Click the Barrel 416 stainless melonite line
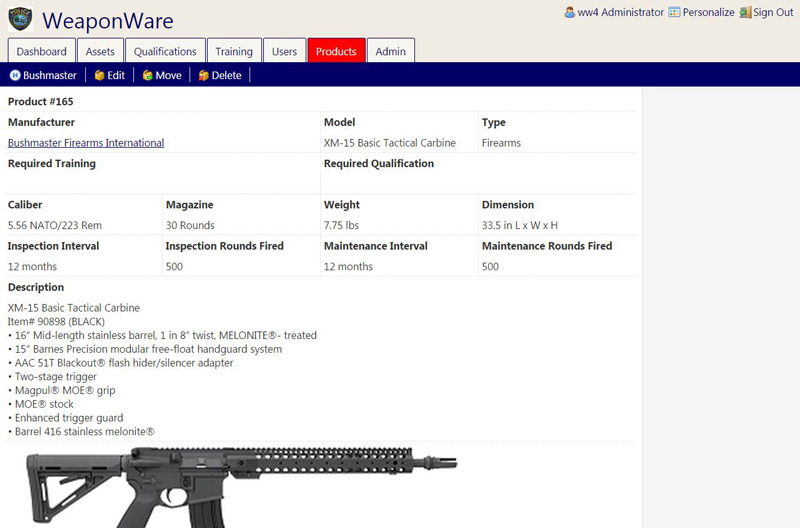 (81, 432)
